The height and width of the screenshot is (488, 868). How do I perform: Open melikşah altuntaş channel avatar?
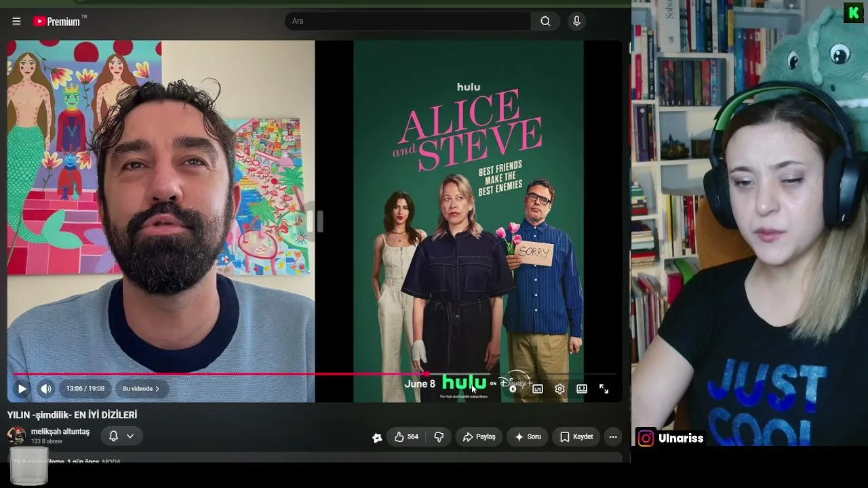pyautogui.click(x=16, y=436)
